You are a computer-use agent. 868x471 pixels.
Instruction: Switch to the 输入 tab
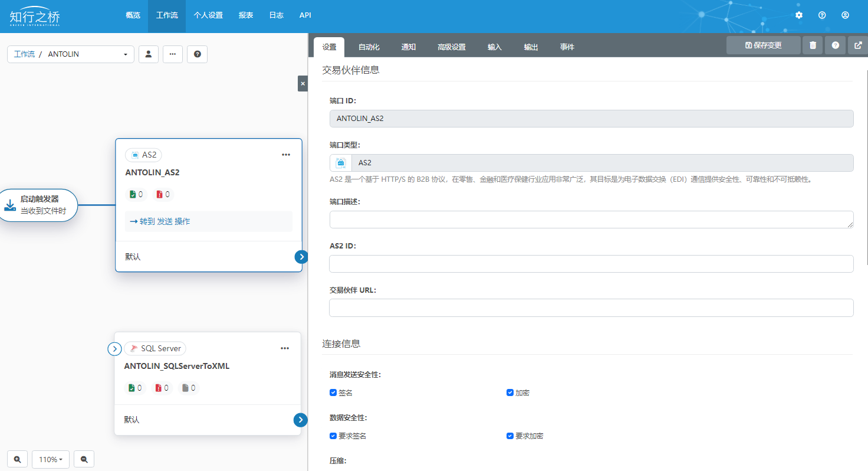(495, 47)
